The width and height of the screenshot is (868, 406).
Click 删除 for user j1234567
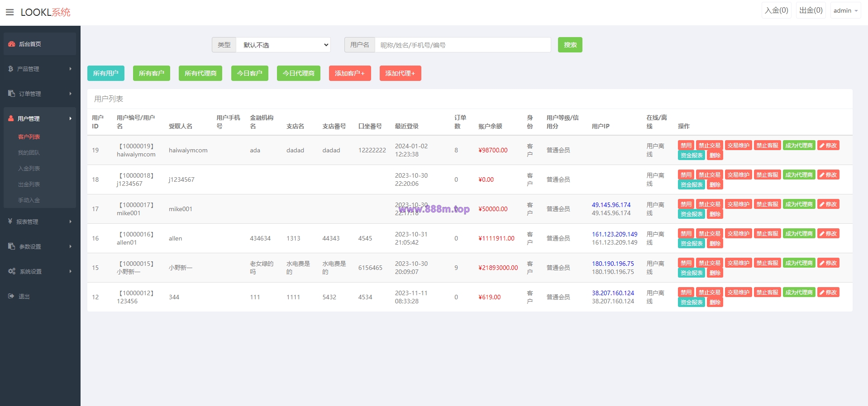tap(715, 184)
